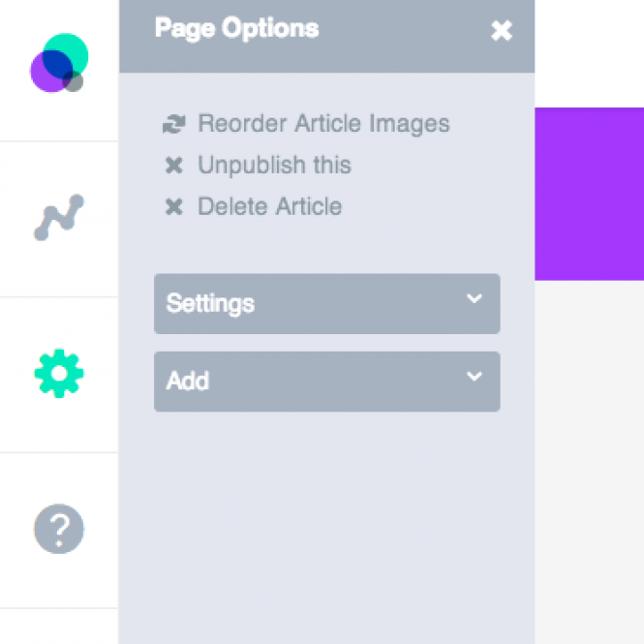
Task: Open help via the question mark icon
Action: (x=59, y=529)
